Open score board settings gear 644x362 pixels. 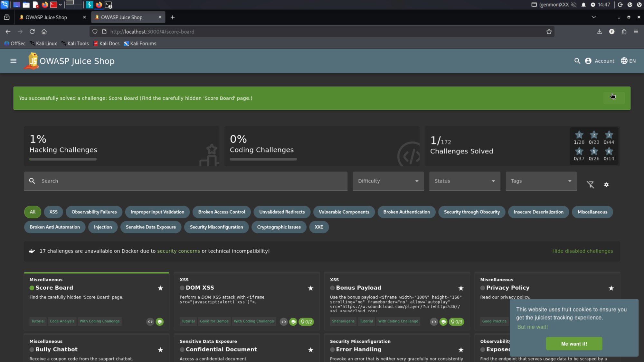[x=606, y=184]
